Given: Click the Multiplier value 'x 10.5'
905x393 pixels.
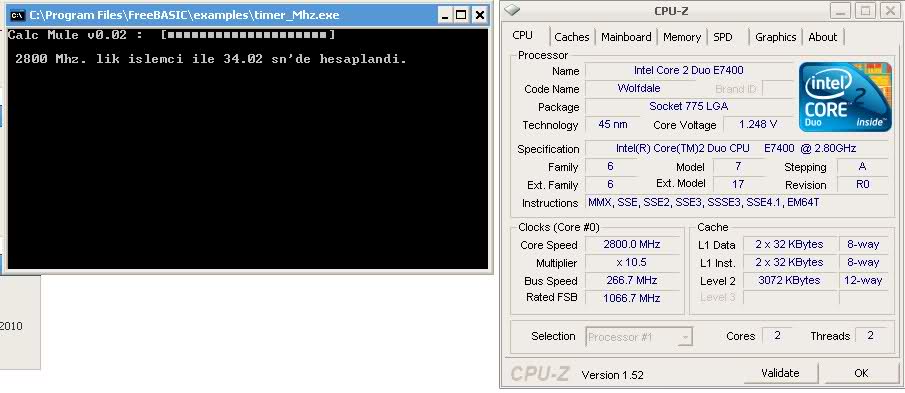Looking at the screenshot, I should tap(632, 263).
